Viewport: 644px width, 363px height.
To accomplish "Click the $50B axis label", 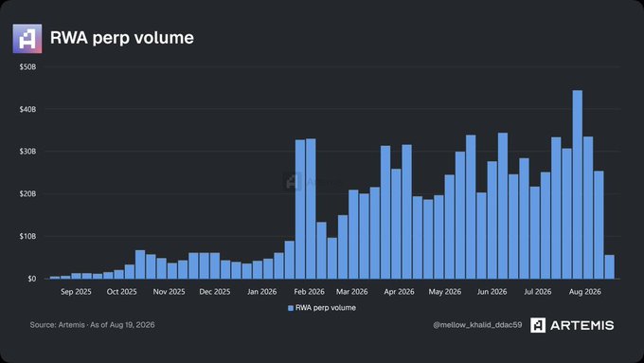I will [x=27, y=67].
